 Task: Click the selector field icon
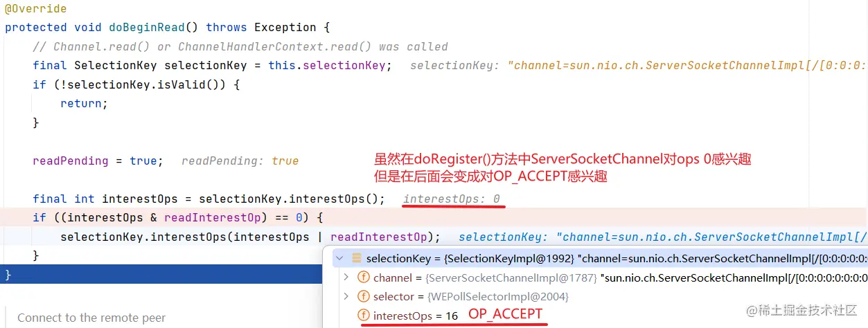tap(363, 296)
